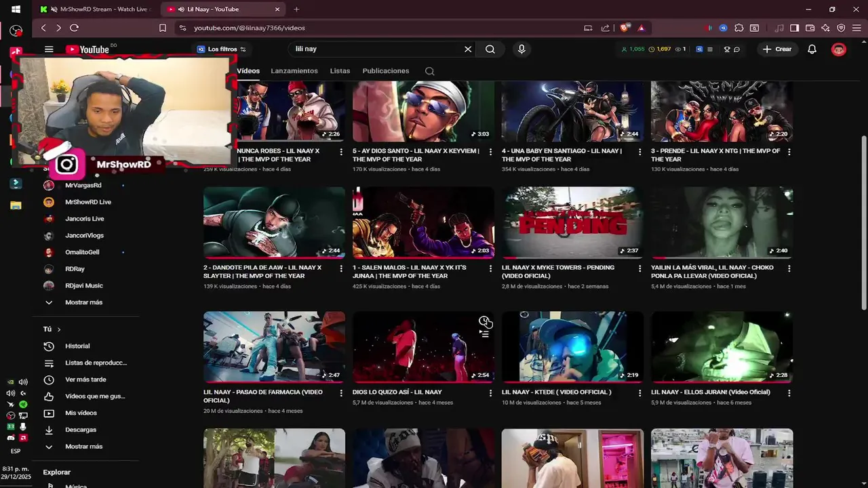Open the YouTube hamburger guide menu

49,49
